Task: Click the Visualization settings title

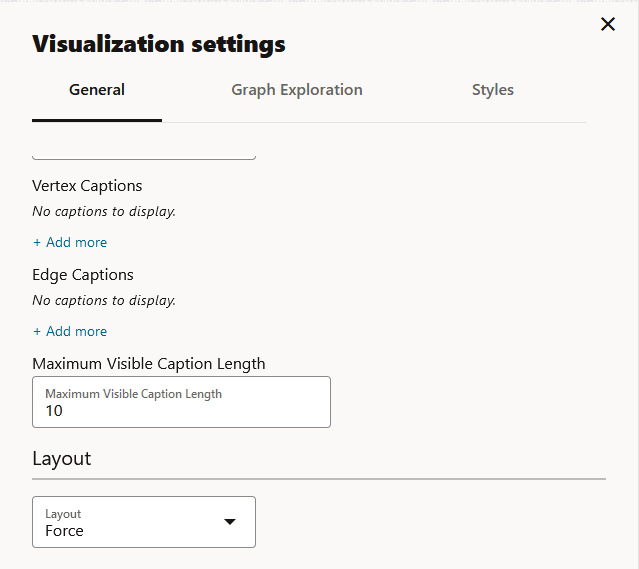Action: click(x=159, y=44)
